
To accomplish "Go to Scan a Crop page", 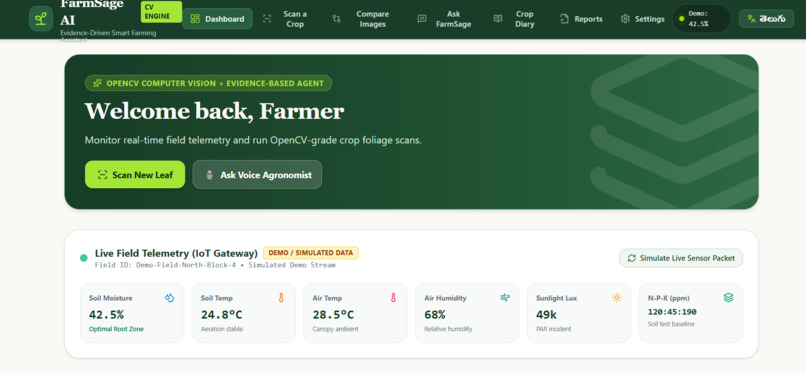I will coord(285,19).
